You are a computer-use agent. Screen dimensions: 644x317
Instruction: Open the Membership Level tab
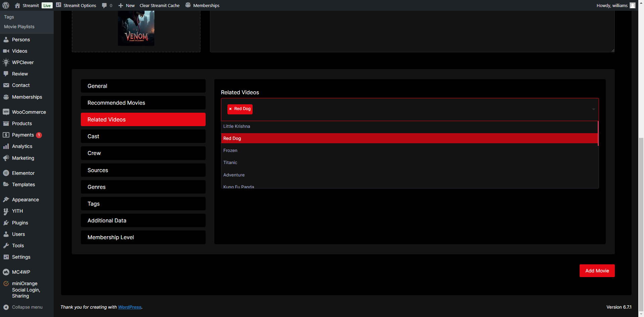(x=143, y=237)
